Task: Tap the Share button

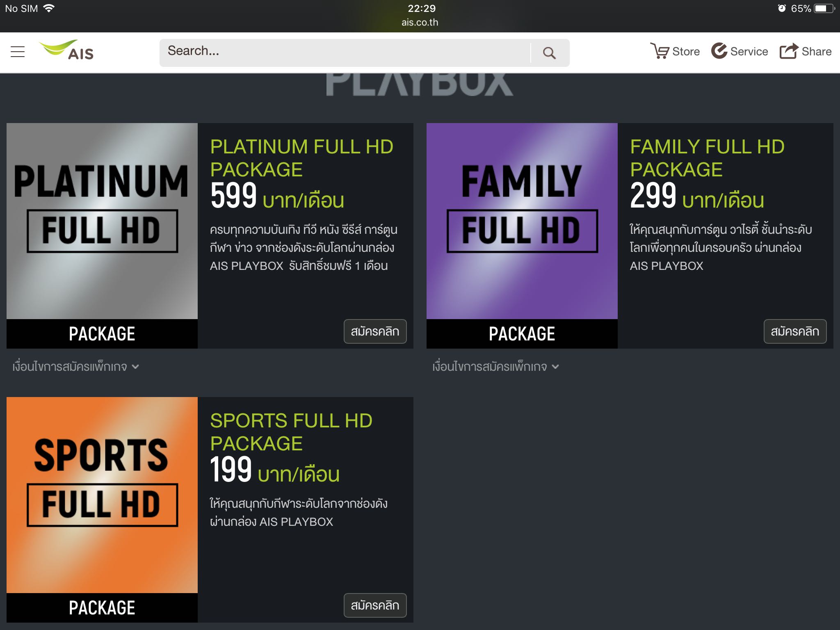Action: (x=806, y=51)
